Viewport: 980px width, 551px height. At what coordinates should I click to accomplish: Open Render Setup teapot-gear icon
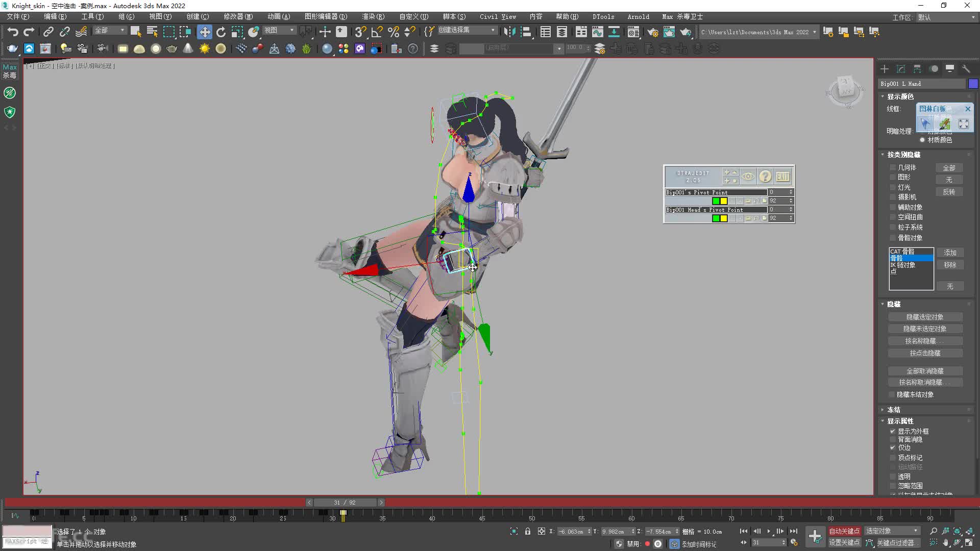click(x=652, y=32)
